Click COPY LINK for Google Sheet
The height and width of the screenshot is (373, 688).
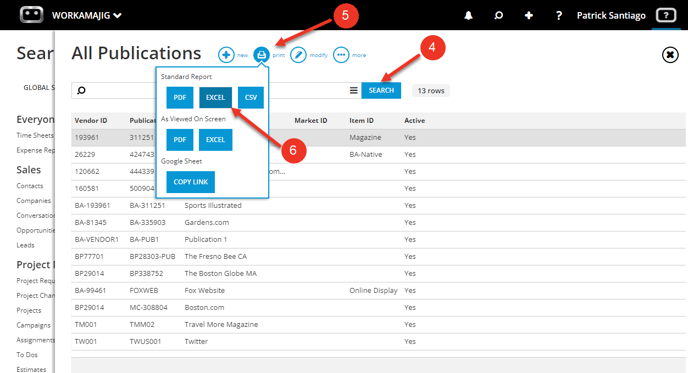click(190, 182)
